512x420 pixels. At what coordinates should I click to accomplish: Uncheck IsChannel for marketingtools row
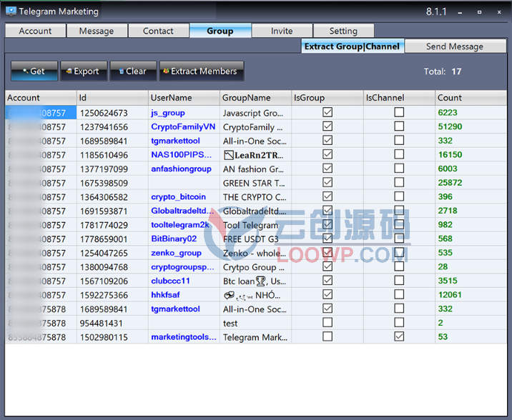click(x=399, y=336)
